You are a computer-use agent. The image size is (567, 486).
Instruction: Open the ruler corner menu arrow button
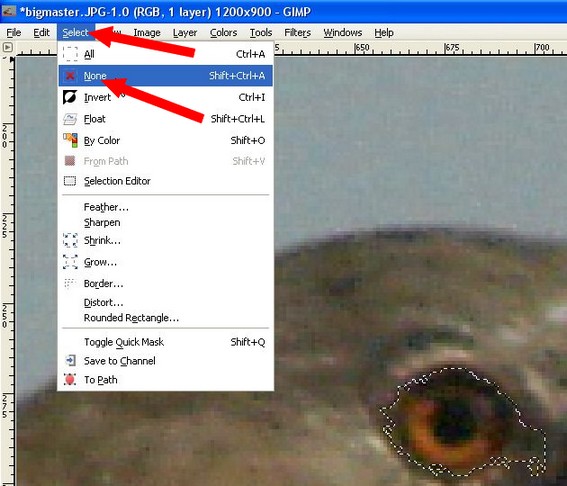click(8, 47)
